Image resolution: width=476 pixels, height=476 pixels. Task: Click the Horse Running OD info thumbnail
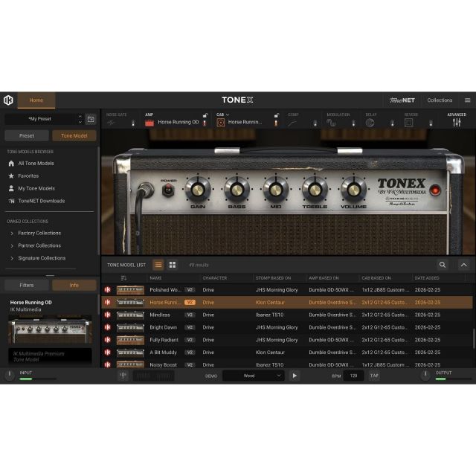click(50, 330)
